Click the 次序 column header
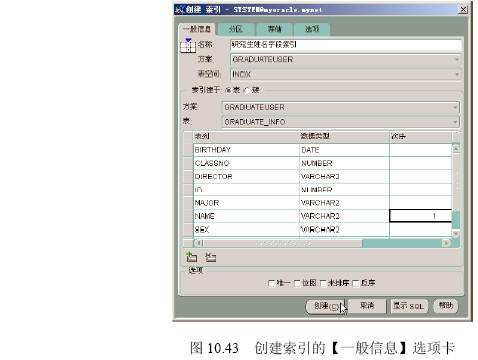The width and height of the screenshot is (478, 360). (x=420, y=136)
